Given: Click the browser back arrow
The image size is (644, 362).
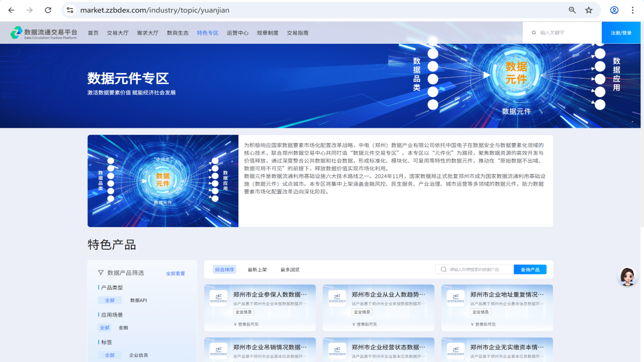Looking at the screenshot, I should tap(11, 10).
